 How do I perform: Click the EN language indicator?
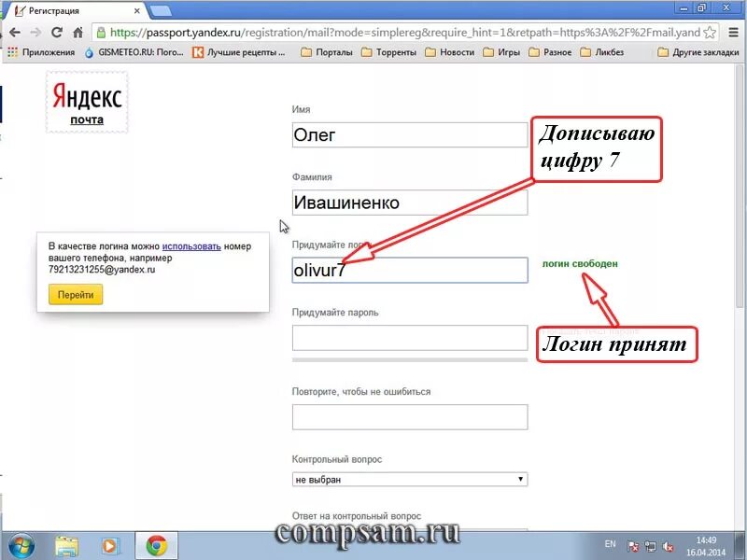point(610,544)
